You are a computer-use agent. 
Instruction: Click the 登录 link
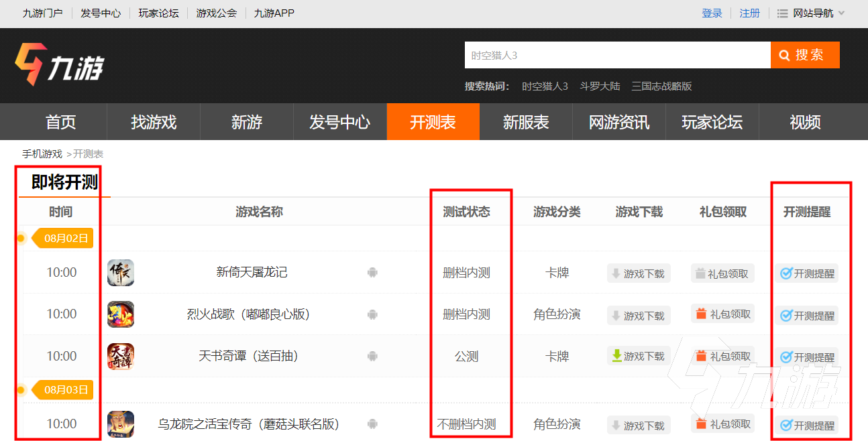(x=712, y=13)
